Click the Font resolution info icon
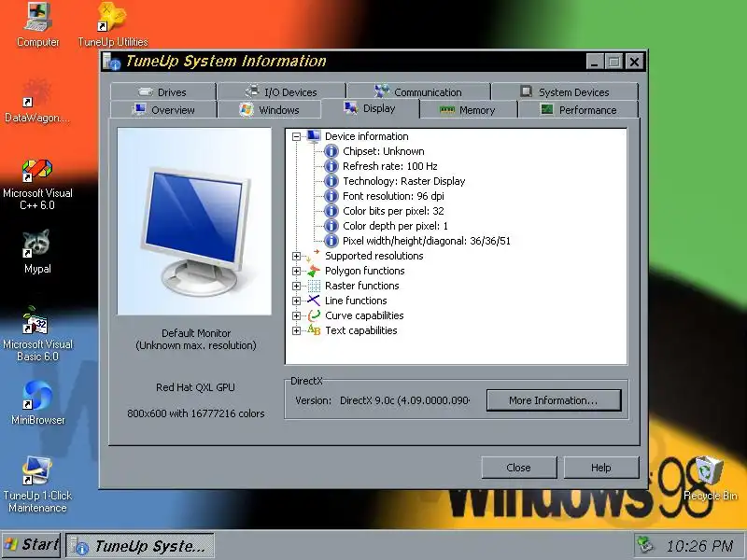747x560 pixels. 331,196
